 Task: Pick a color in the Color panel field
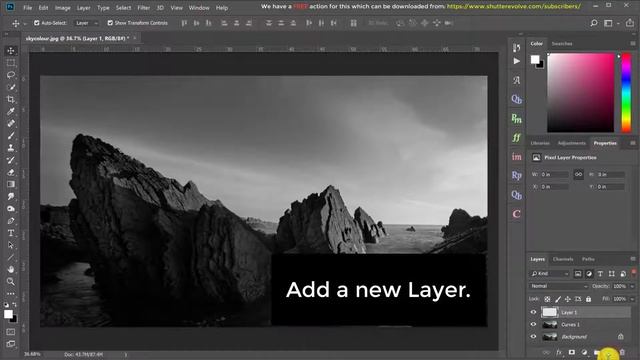coord(580,93)
